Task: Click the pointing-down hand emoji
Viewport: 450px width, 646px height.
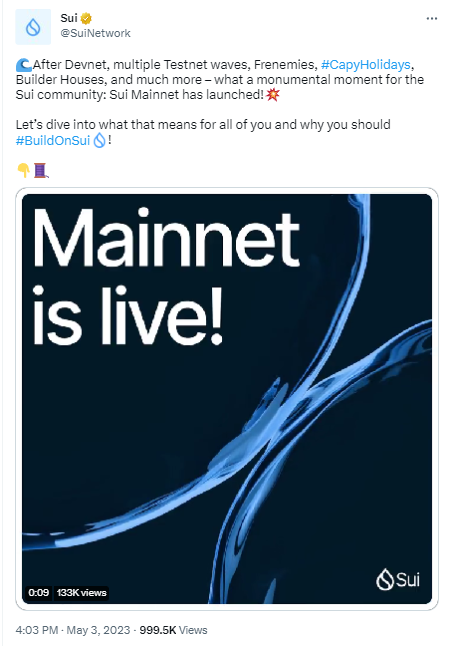Action: tap(23, 170)
